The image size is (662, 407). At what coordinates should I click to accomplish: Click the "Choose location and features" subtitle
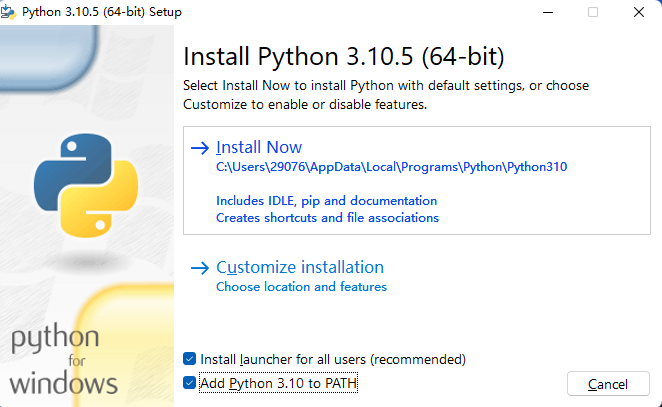pos(301,287)
